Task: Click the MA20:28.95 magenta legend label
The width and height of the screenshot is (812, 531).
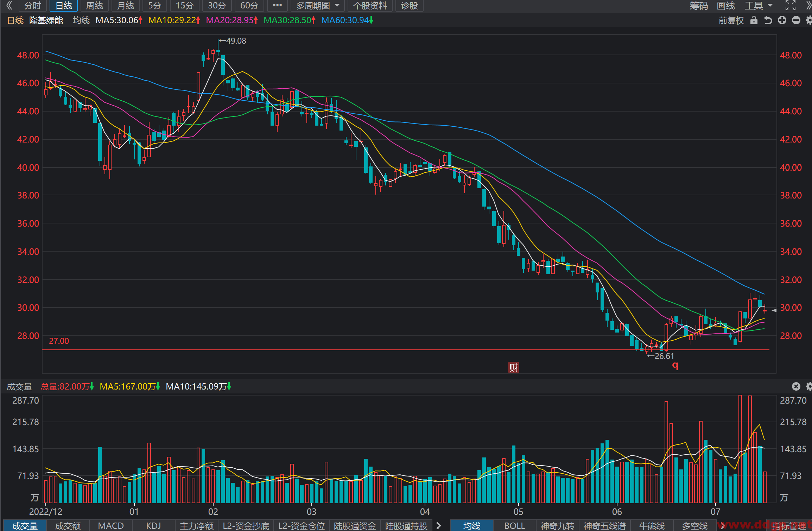Action: 232,20
